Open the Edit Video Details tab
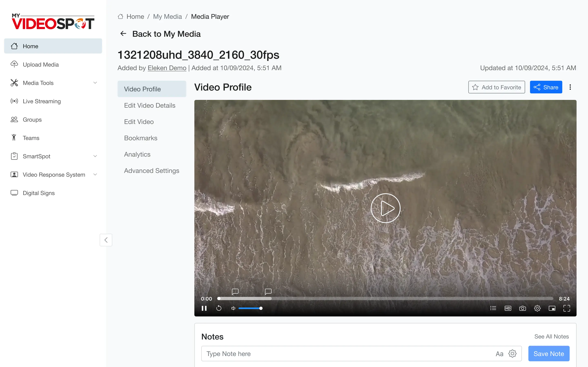 tap(150, 105)
